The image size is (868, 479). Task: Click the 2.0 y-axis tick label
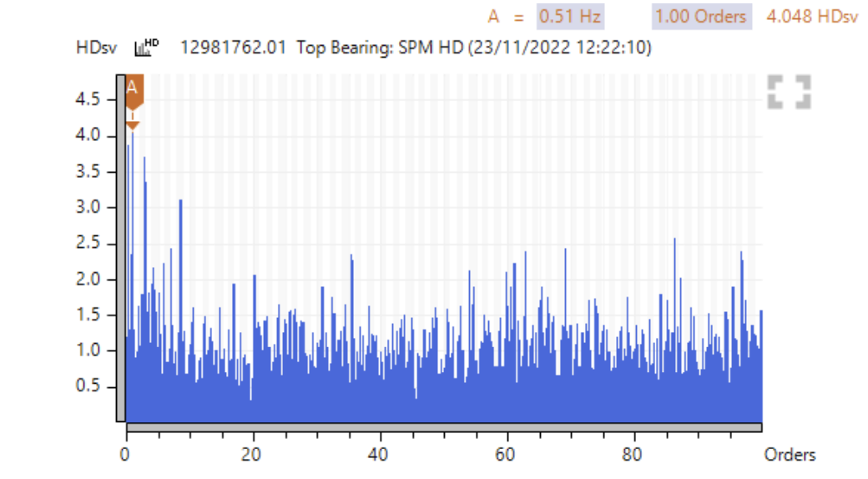88,279
